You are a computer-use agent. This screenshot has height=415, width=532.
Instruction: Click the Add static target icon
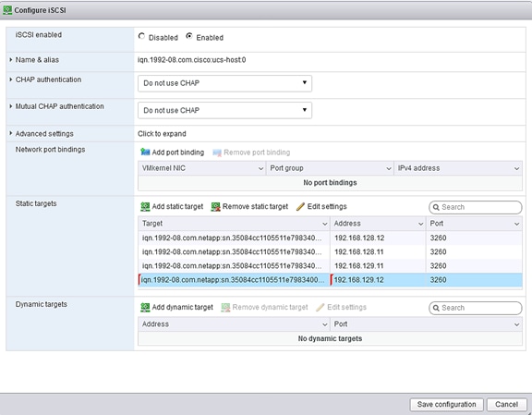(x=145, y=206)
